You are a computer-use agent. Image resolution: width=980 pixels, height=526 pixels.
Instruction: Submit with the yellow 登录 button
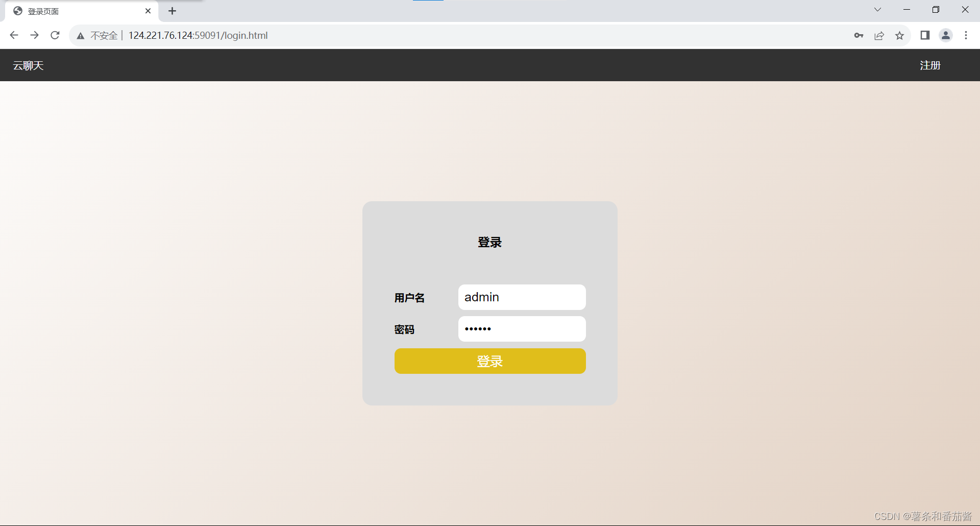[490, 361]
